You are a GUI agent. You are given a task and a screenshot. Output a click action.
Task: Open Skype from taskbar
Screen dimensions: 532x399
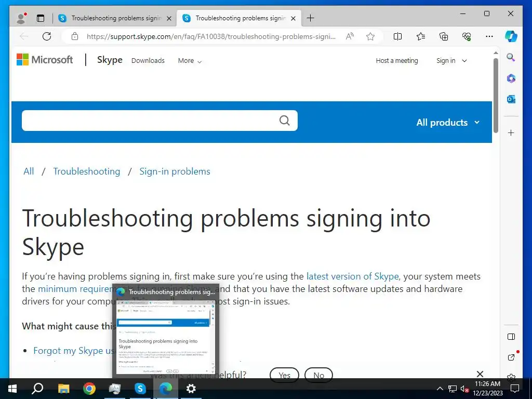pos(140,389)
